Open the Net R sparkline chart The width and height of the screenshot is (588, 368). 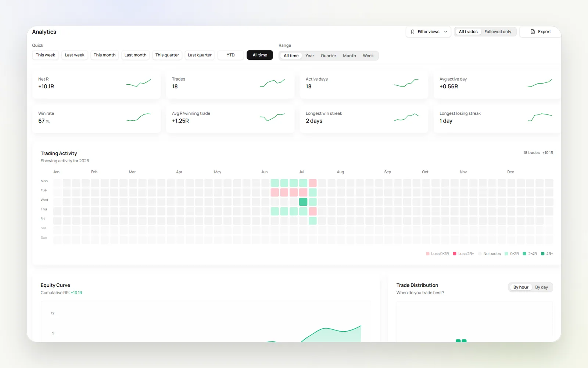click(x=139, y=83)
